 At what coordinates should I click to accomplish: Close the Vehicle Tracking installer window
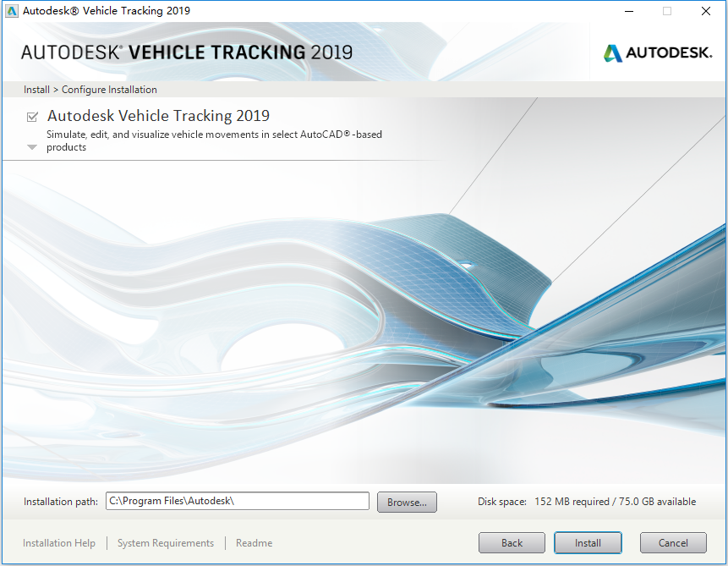tap(706, 11)
